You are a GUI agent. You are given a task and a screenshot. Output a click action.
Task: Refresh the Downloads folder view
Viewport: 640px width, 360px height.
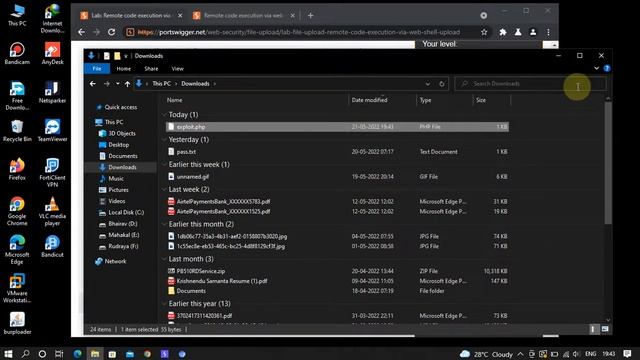[442, 84]
